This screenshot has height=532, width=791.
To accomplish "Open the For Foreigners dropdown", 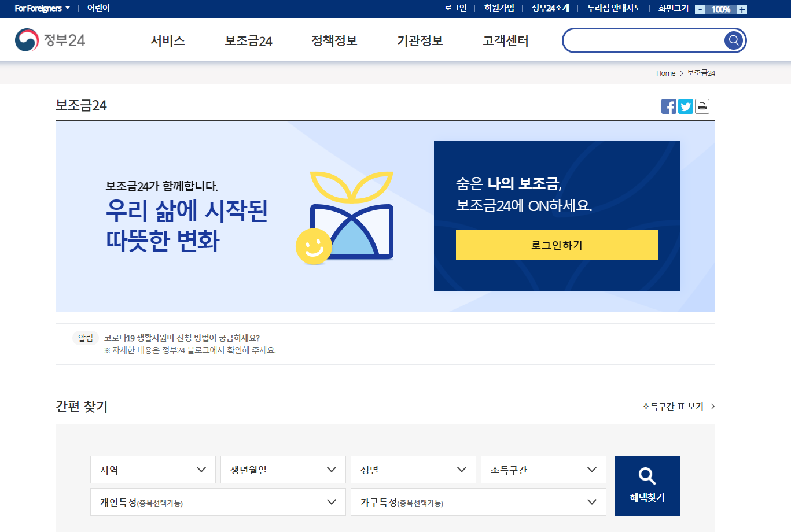I will pos(42,8).
